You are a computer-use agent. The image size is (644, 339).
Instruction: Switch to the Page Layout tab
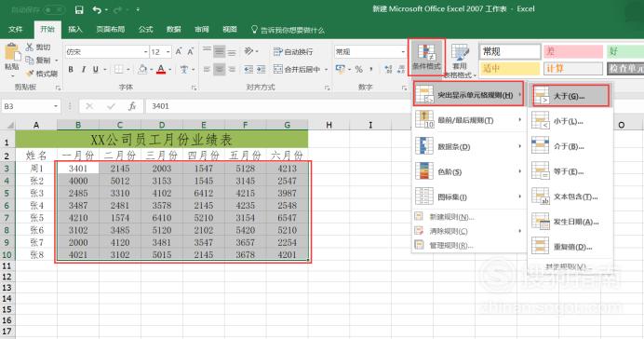click(x=110, y=29)
